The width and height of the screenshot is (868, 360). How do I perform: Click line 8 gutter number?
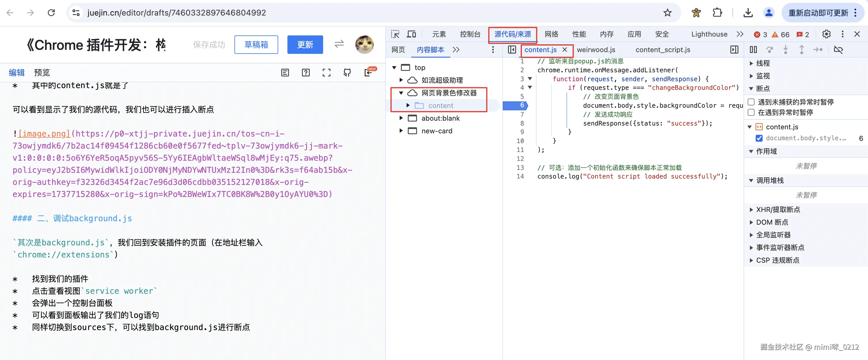click(522, 123)
